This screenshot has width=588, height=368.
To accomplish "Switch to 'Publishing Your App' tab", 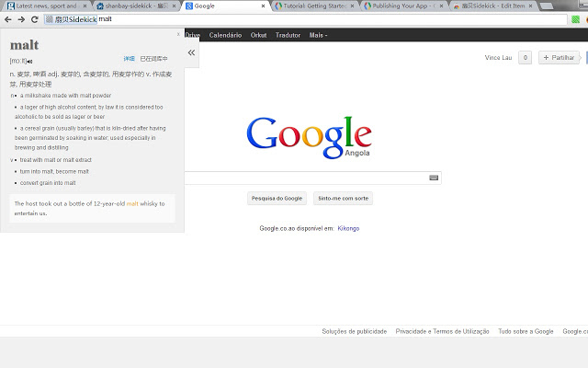I will click(x=403, y=6).
